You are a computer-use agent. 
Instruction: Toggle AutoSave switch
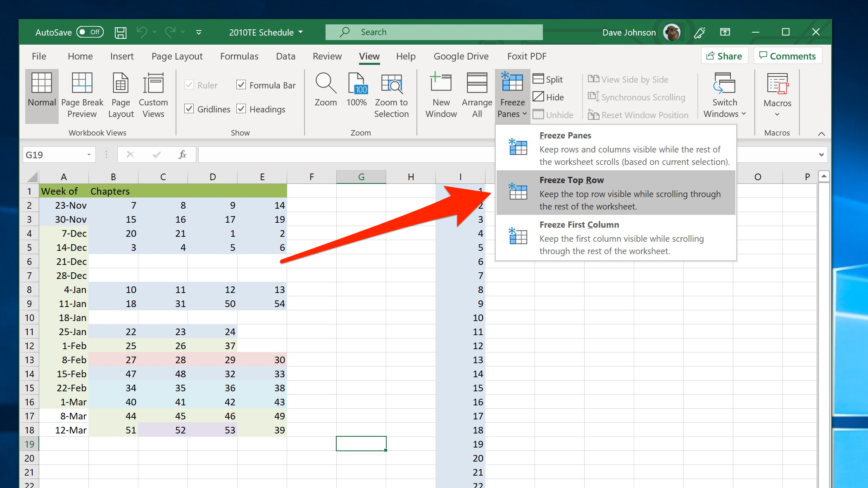(90, 32)
